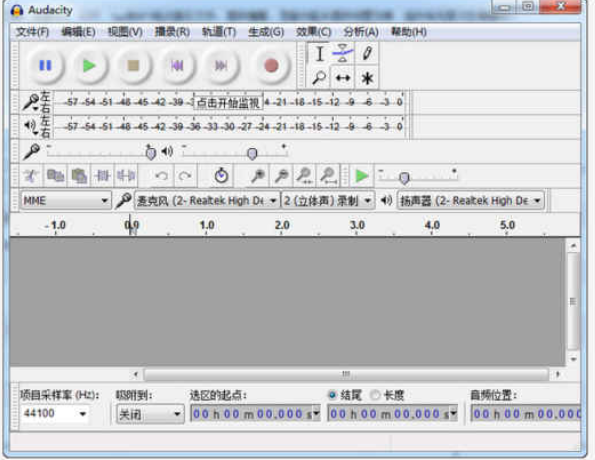Start recording with the red Record button

[271, 66]
